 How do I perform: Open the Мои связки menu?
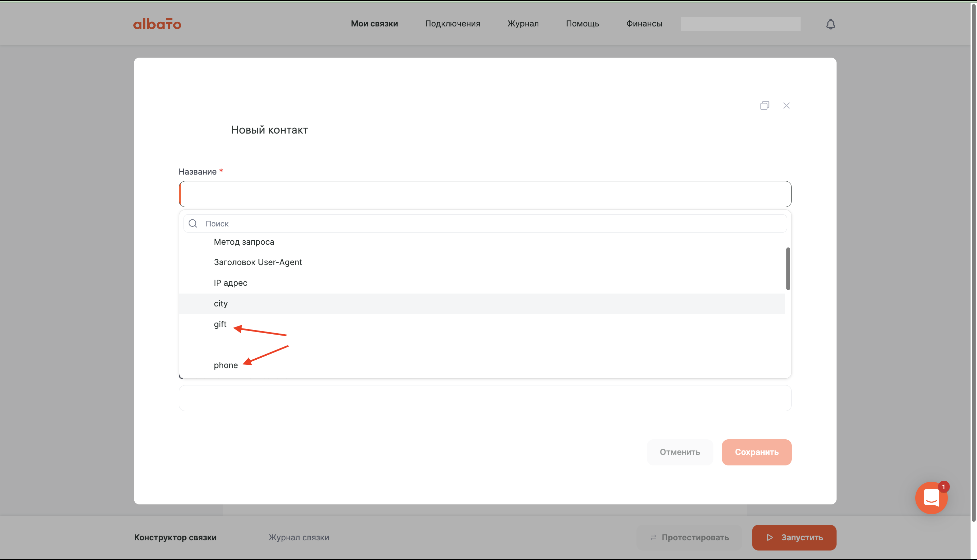tap(374, 23)
